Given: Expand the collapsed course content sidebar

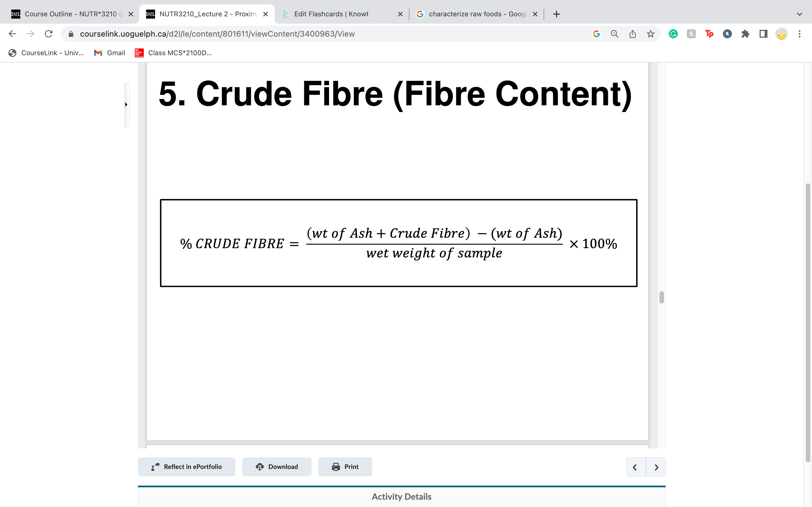Looking at the screenshot, I should pyautogui.click(x=126, y=104).
